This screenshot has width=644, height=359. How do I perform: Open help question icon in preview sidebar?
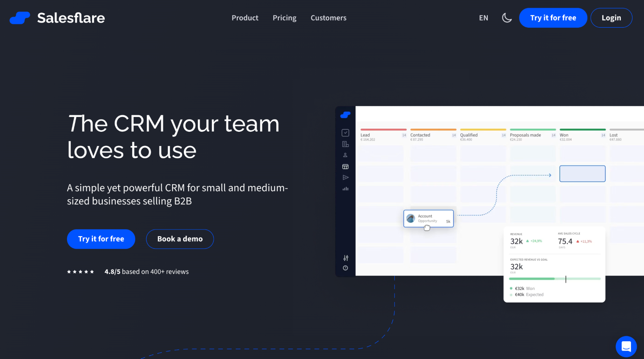[345, 268]
